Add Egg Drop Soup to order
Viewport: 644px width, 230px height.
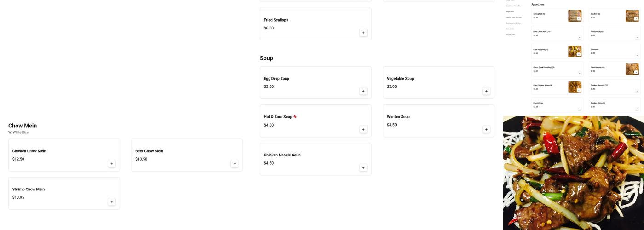pos(363,91)
